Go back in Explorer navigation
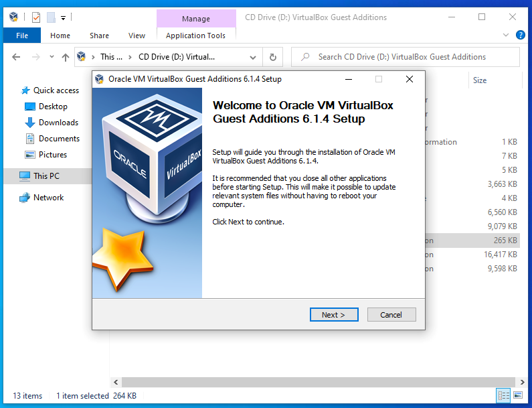 tap(16, 57)
